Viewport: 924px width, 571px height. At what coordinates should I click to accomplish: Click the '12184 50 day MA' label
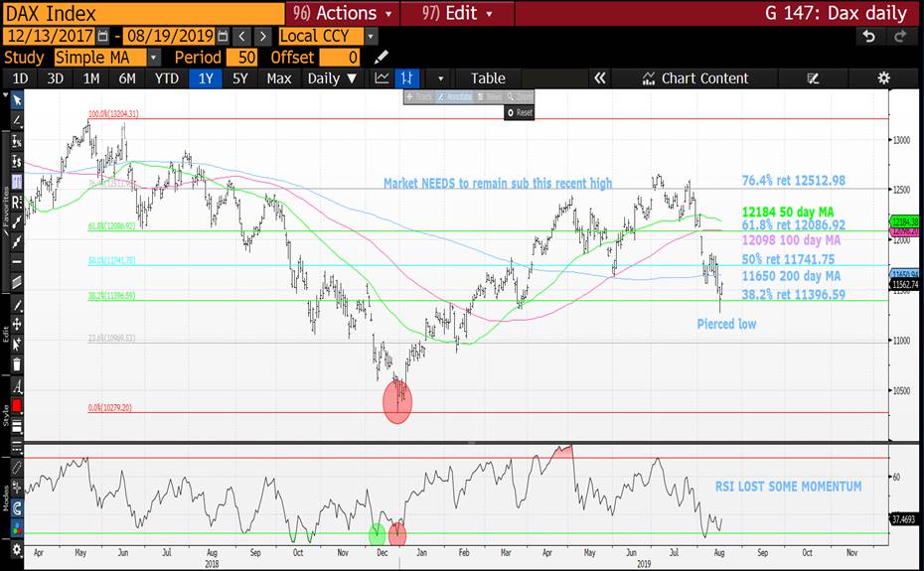[788, 213]
